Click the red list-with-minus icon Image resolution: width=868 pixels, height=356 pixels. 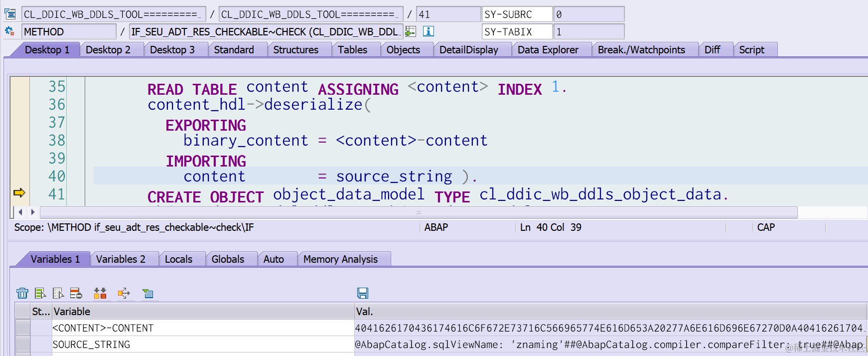(x=76, y=293)
